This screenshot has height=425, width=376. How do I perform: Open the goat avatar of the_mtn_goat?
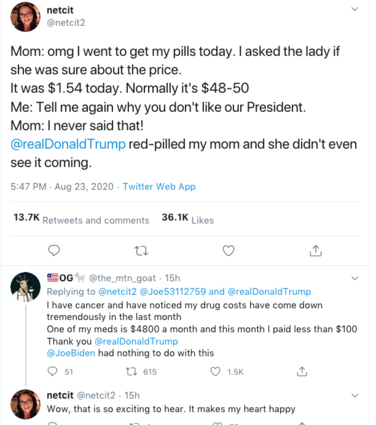coord(25,287)
